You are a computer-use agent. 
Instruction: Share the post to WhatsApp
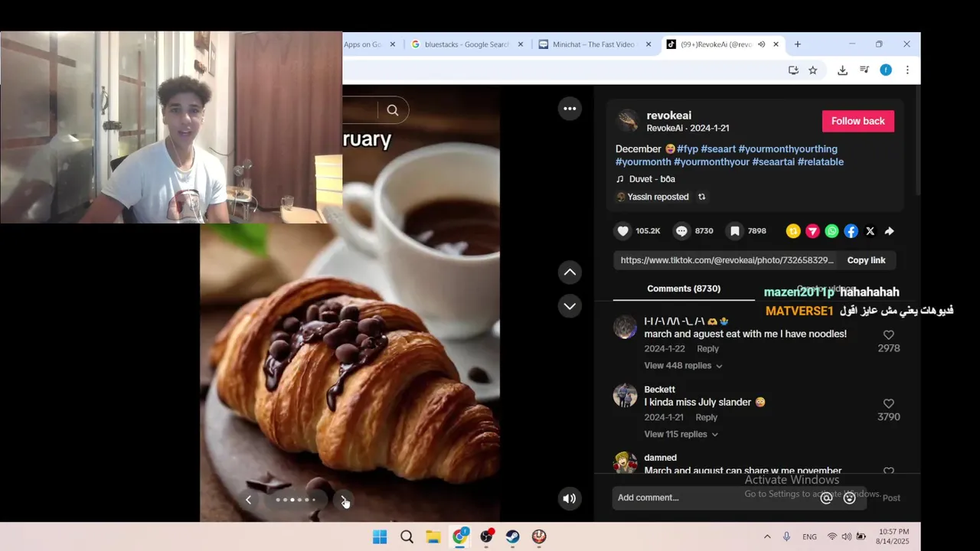click(831, 231)
